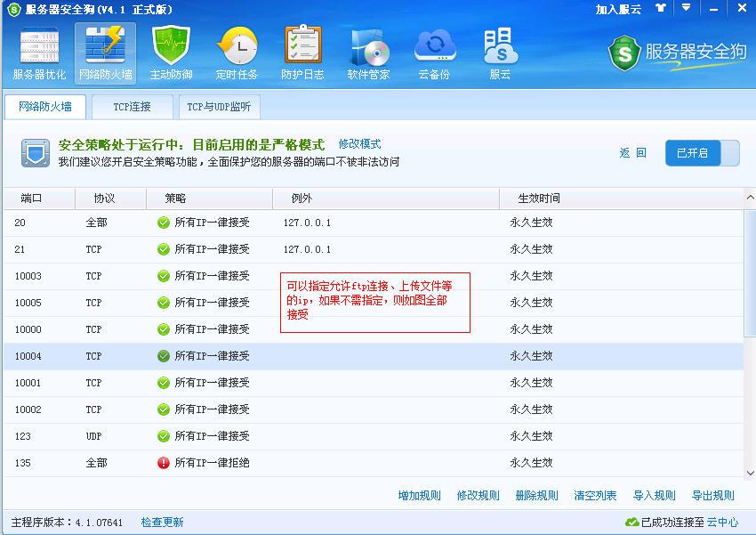Click green status icon for port 10003
Image resolution: width=756 pixels, height=535 pixels.
(164, 276)
